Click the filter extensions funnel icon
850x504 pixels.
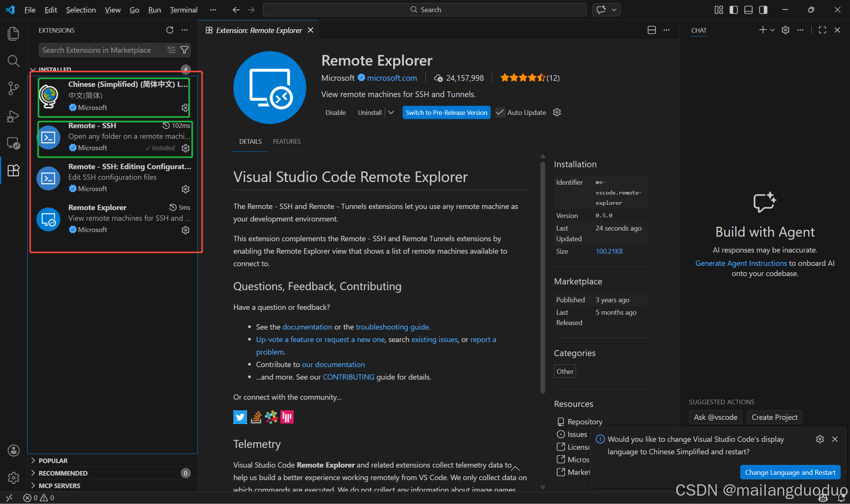[x=184, y=50]
